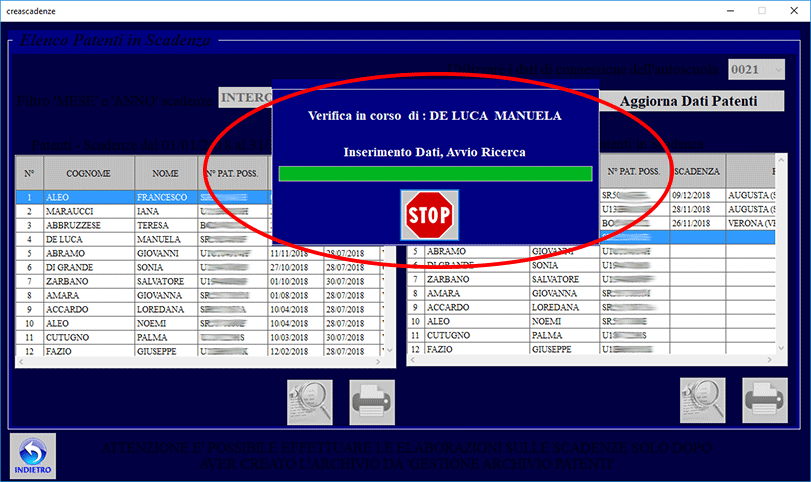Select ABRAMO in the left table
Viewport: 811px width, 482px height.
point(65,253)
